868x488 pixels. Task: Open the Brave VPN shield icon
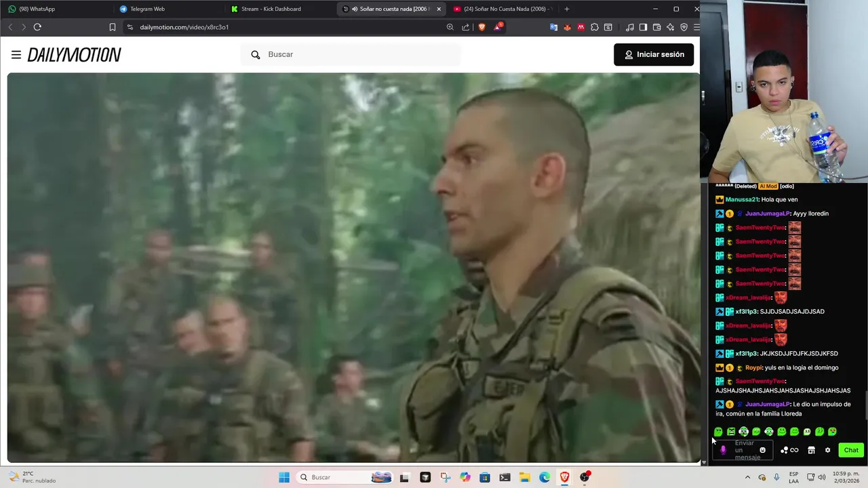684,27
